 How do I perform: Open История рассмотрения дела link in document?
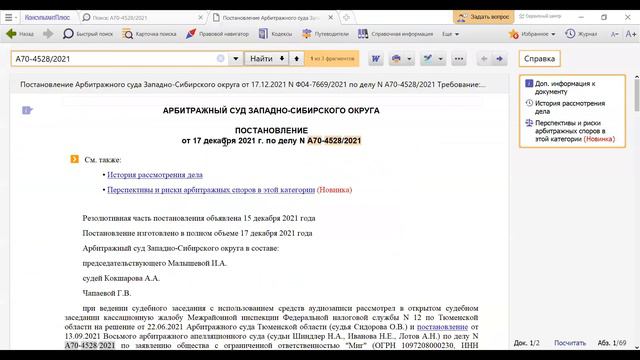pyautogui.click(x=155, y=175)
